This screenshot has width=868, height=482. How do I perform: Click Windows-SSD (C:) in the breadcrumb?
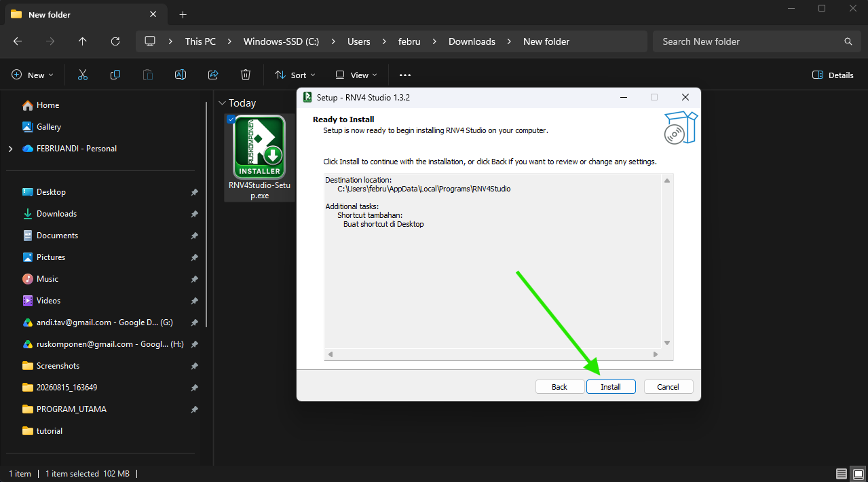coord(281,41)
